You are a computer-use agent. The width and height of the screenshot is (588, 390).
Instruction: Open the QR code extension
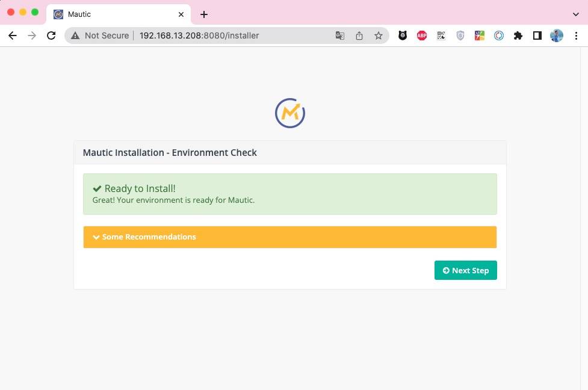441,36
